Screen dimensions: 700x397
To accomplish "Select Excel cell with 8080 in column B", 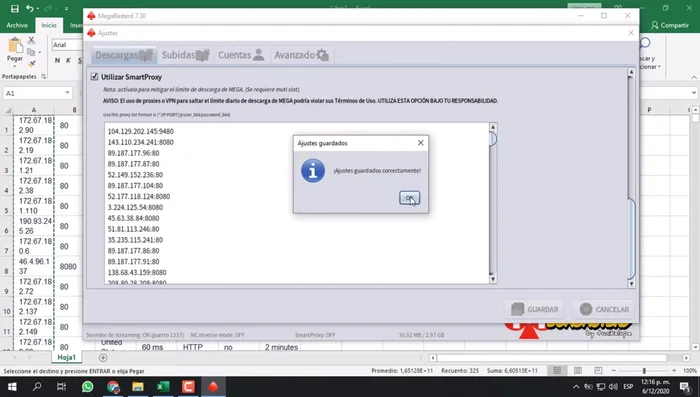I will 68,267.
